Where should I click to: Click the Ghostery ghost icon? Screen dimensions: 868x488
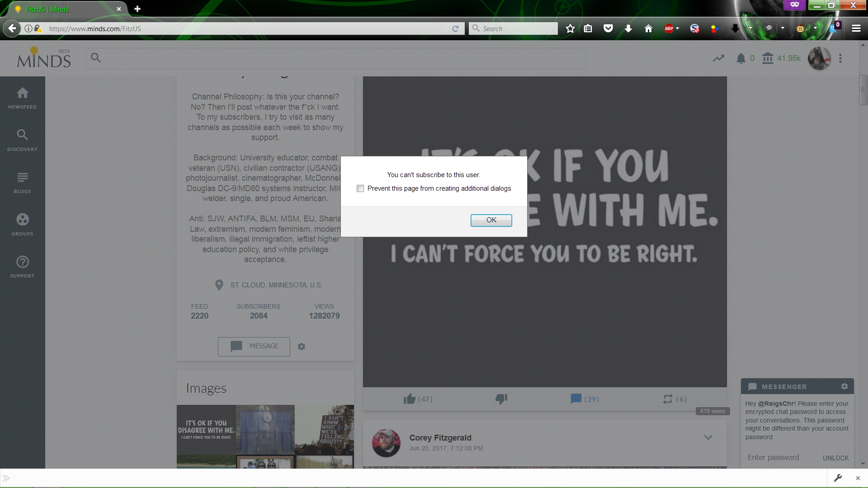click(834, 28)
